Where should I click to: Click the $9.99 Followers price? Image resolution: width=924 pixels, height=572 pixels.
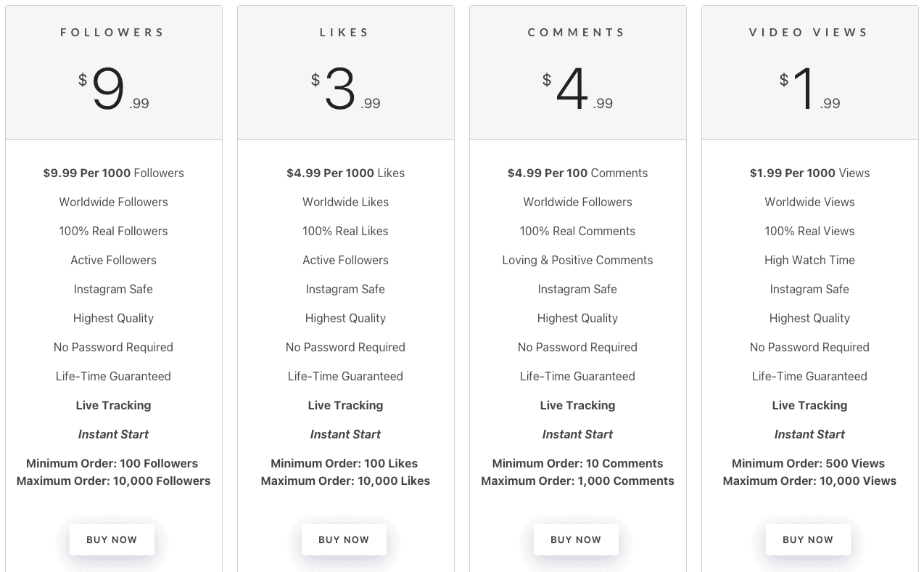tap(113, 89)
